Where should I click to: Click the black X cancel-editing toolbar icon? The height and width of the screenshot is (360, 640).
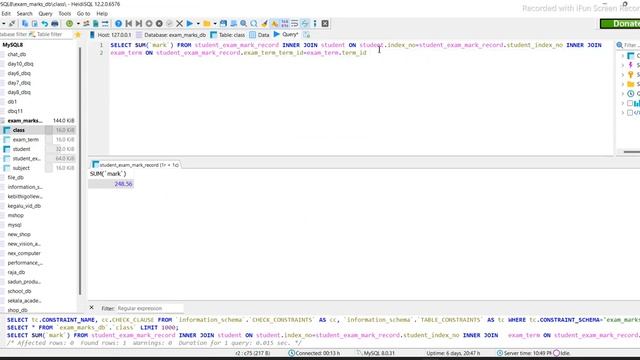click(179, 24)
